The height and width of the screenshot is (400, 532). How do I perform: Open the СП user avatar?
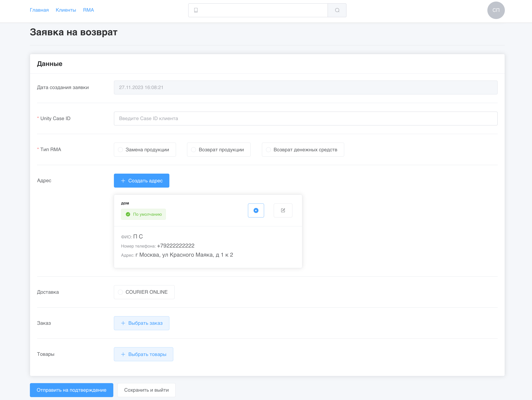pyautogui.click(x=496, y=10)
